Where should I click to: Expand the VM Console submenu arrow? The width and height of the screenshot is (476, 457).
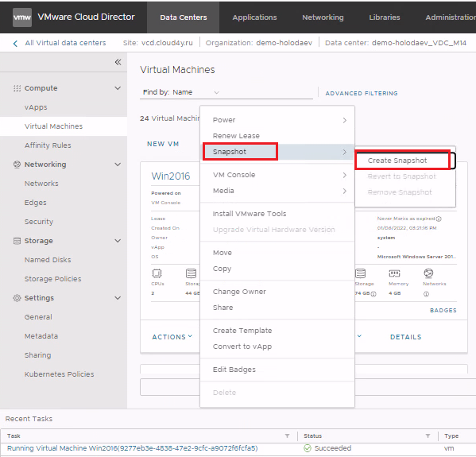click(345, 175)
